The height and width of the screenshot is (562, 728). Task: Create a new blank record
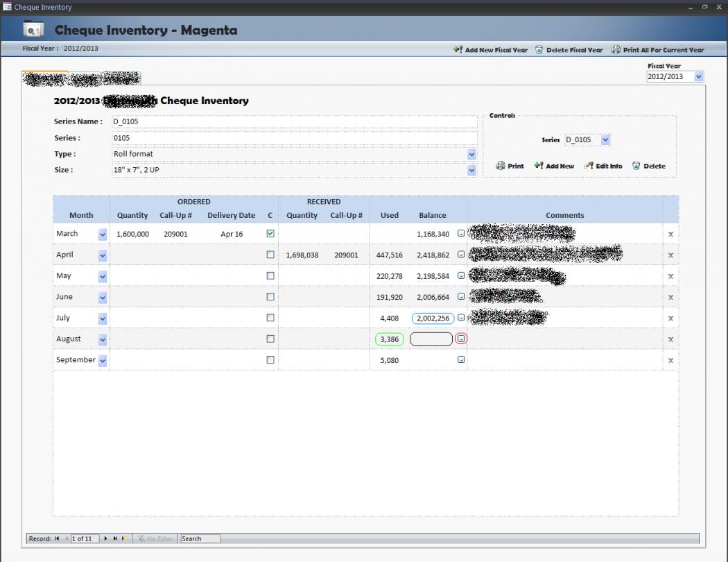[125, 539]
